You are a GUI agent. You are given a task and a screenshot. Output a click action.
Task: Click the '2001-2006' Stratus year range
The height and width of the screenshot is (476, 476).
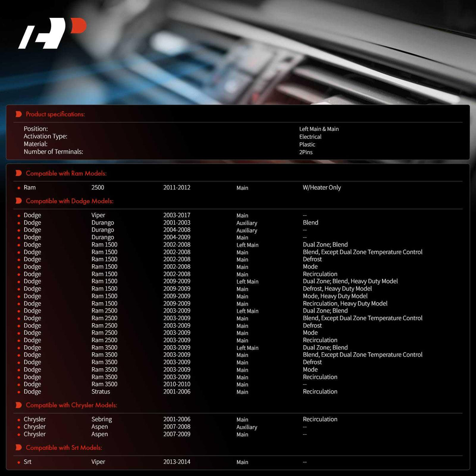click(177, 392)
